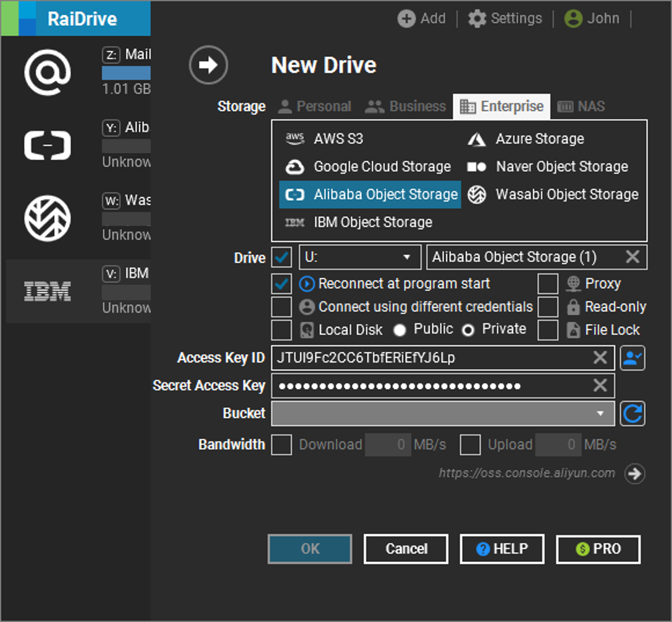The height and width of the screenshot is (622, 672).
Task: Enable Download bandwidth limit checkbox
Action: (282, 445)
